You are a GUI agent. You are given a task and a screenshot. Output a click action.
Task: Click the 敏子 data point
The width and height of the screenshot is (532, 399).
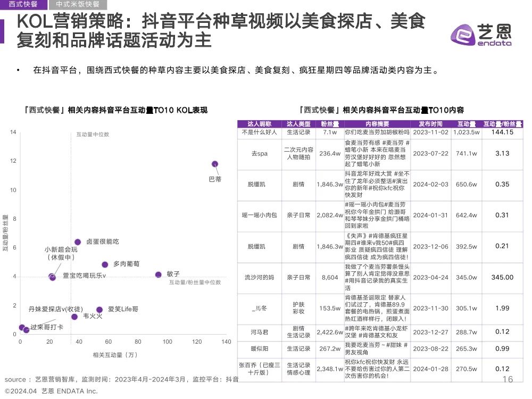coord(158,275)
